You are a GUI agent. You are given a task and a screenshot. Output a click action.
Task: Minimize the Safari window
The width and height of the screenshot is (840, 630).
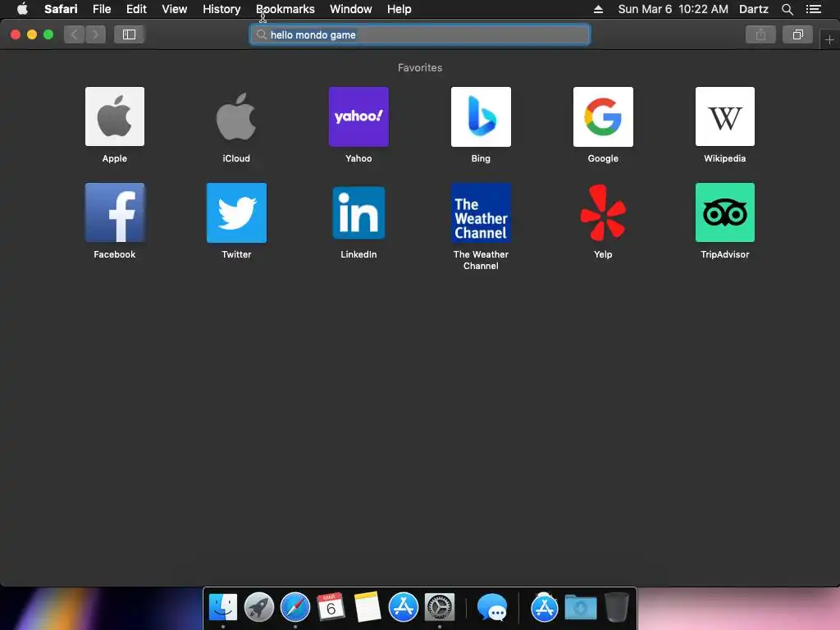tap(32, 34)
